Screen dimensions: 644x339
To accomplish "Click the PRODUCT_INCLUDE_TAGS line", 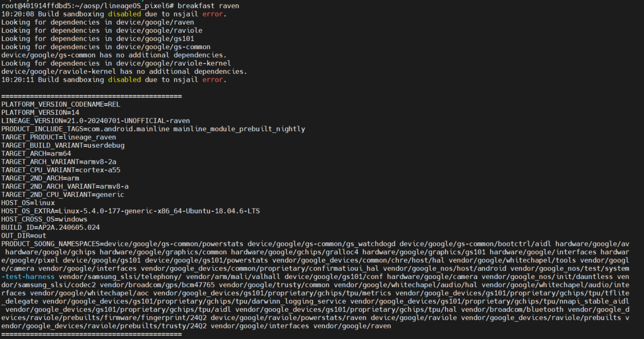I will tap(153, 129).
